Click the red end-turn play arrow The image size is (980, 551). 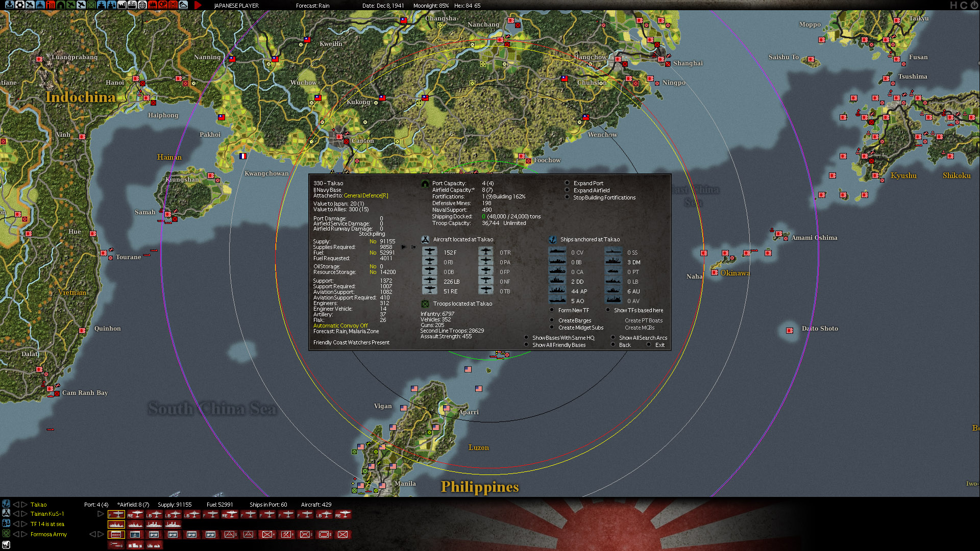[198, 5]
